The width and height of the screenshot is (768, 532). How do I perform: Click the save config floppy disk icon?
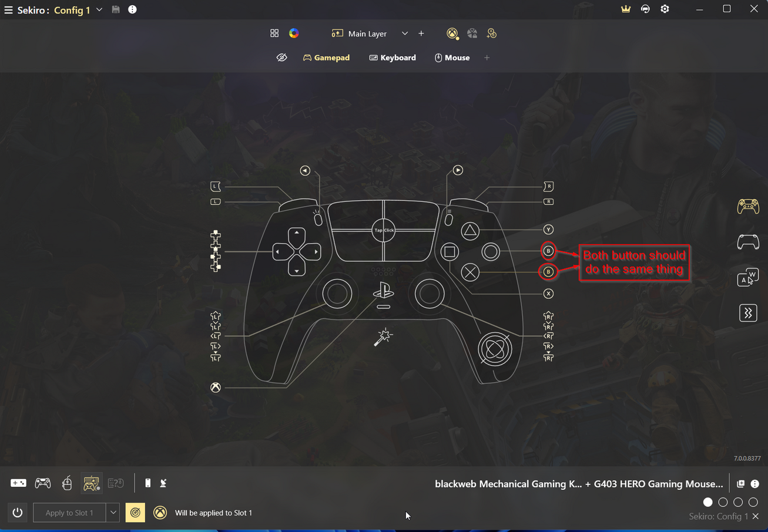[116, 9]
